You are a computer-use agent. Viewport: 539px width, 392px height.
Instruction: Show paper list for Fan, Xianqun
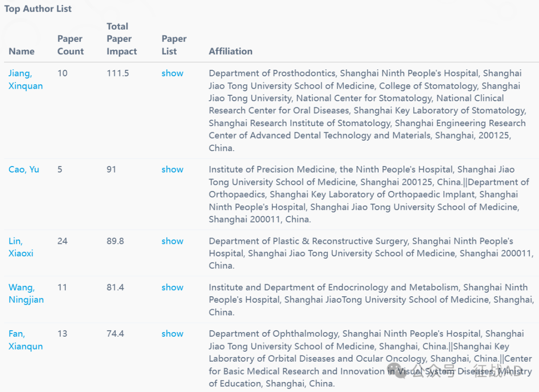[172, 334]
